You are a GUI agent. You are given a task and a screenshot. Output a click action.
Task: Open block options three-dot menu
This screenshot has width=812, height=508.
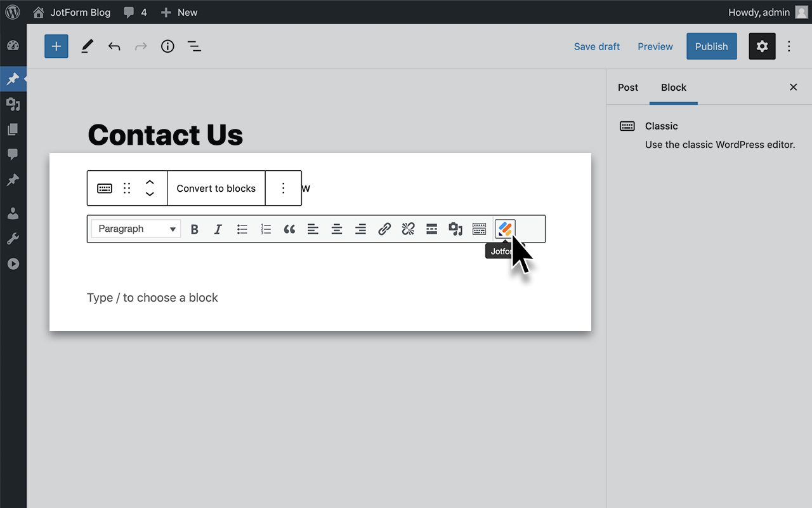[x=284, y=188]
